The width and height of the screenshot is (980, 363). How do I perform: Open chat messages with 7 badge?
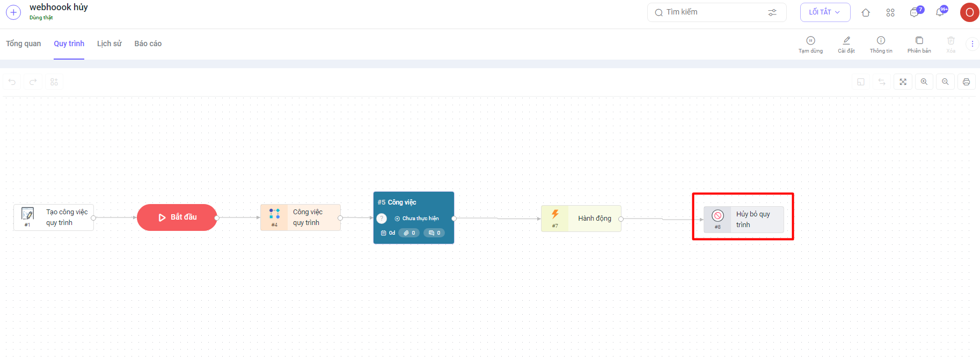[915, 12]
